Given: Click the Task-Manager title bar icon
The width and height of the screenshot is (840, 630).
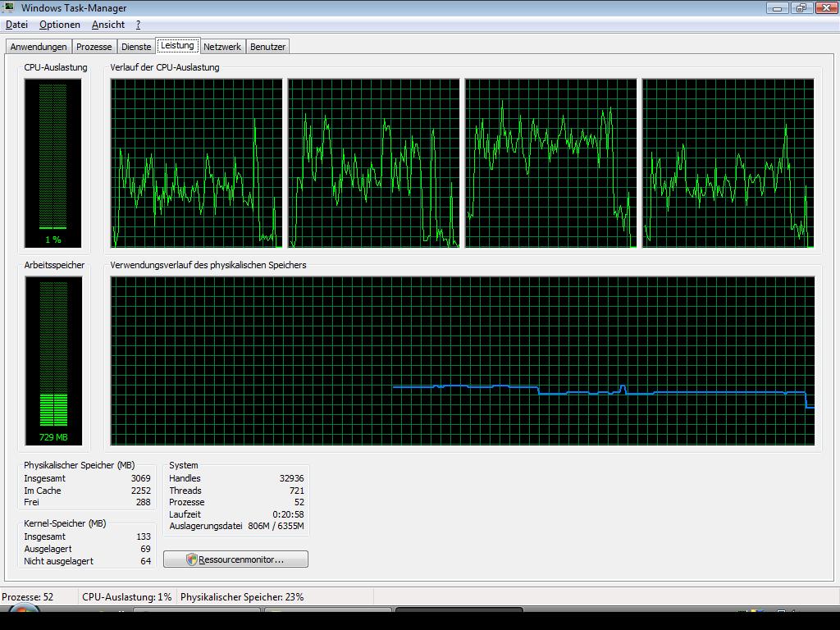Looking at the screenshot, I should [9, 8].
